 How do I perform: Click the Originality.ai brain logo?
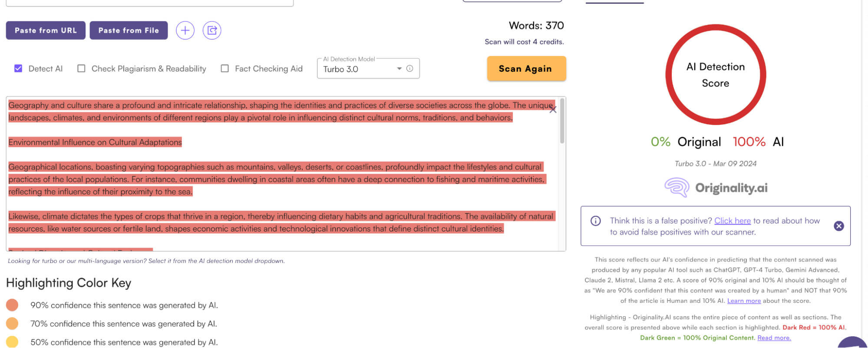[x=677, y=188]
